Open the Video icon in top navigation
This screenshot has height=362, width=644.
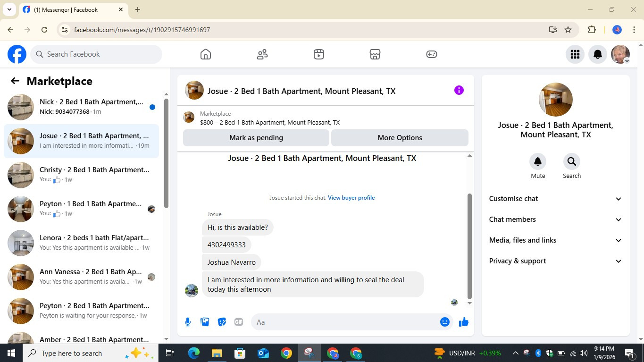319,54
